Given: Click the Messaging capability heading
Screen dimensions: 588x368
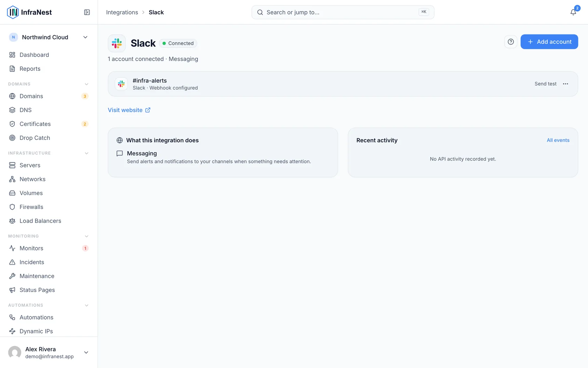Looking at the screenshot, I should pos(142,153).
